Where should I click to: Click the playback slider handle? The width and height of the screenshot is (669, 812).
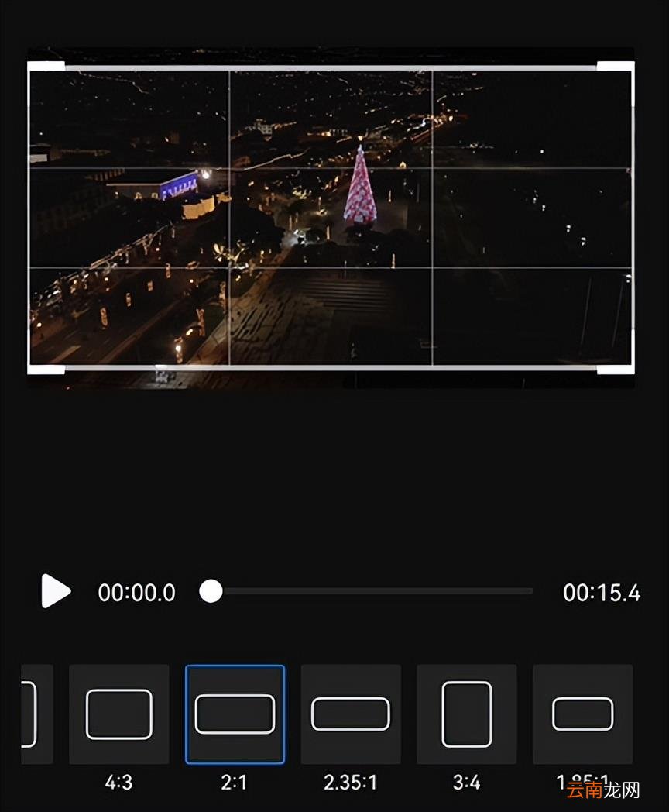(211, 591)
